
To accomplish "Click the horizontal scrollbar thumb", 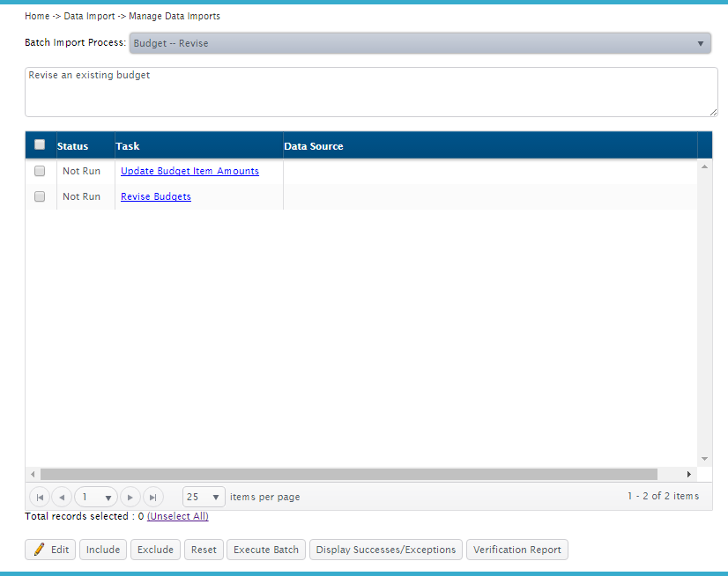I will pos(348,474).
